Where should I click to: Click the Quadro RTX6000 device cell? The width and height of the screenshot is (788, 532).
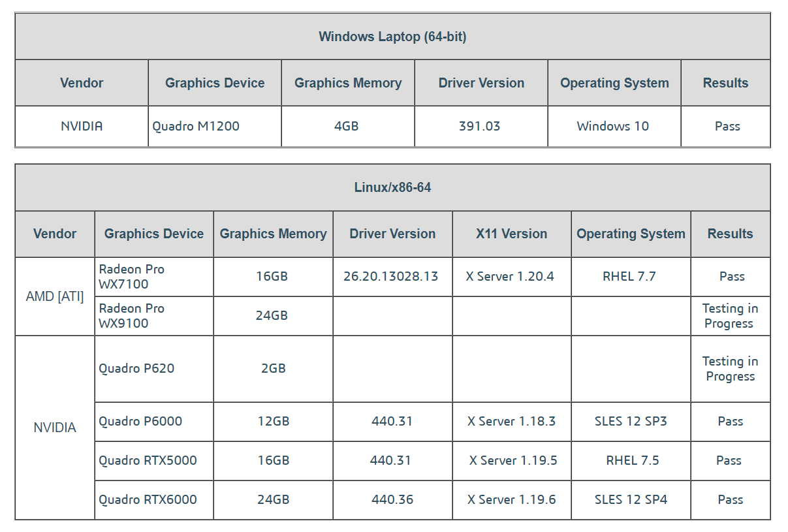tap(154, 500)
